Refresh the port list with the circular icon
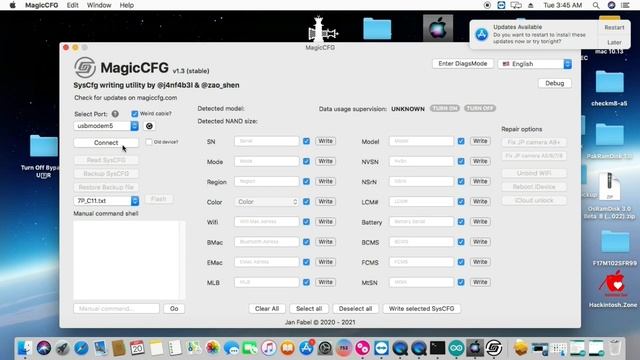640x360 pixels. pyautogui.click(x=149, y=126)
